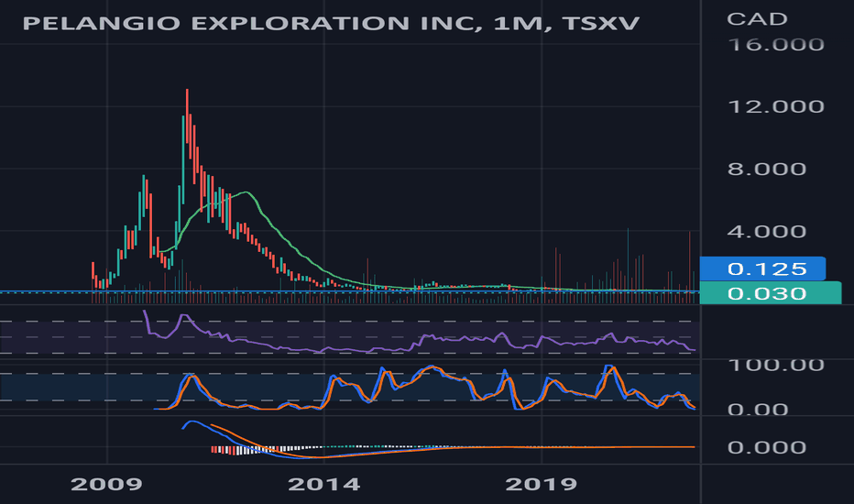Viewport: 854px width, 504px height.
Task: Click the tallest red candlestick peak
Action: [x=187, y=117]
